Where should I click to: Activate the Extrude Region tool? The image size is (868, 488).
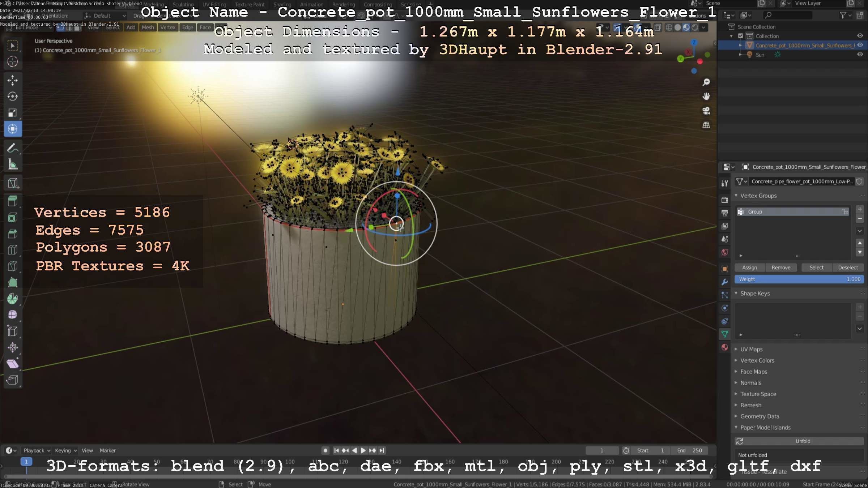point(13,201)
